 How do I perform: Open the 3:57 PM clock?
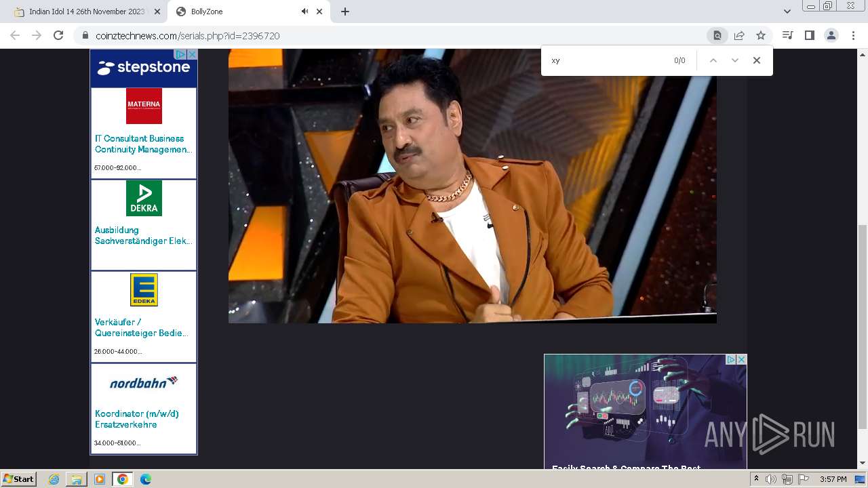click(x=833, y=479)
